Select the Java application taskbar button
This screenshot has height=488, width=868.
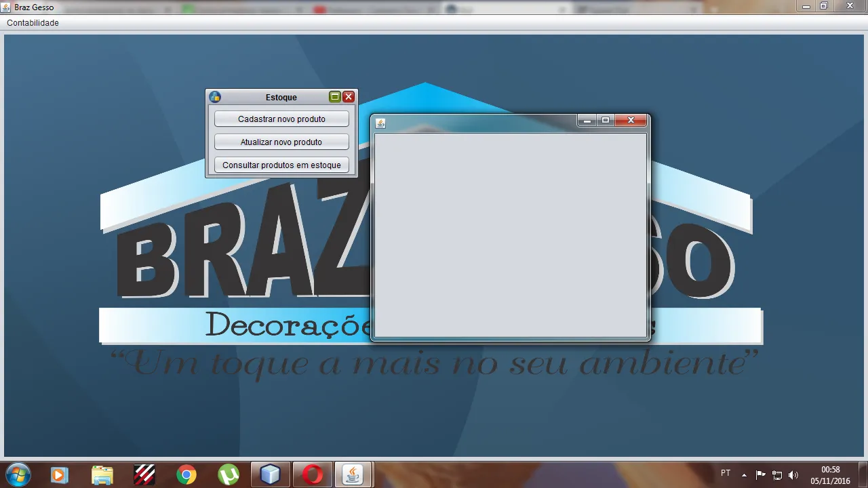pyautogui.click(x=353, y=475)
